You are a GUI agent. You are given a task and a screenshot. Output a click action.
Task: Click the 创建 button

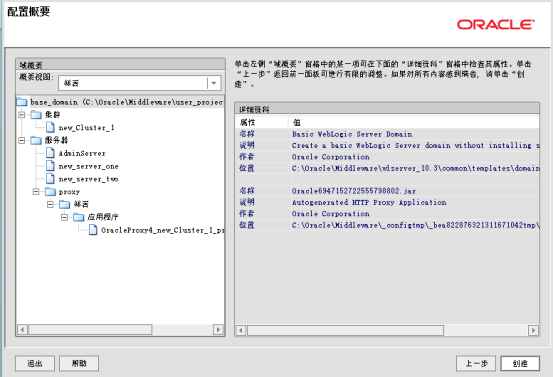tap(520, 363)
